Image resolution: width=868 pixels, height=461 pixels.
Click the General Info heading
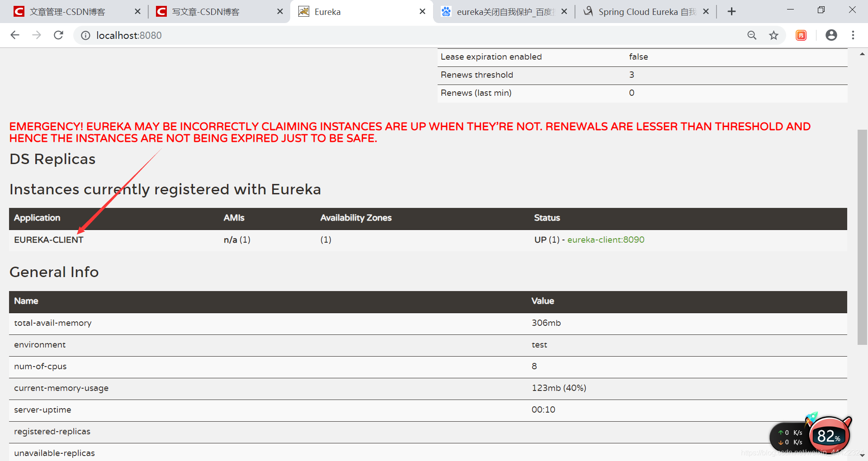point(54,272)
